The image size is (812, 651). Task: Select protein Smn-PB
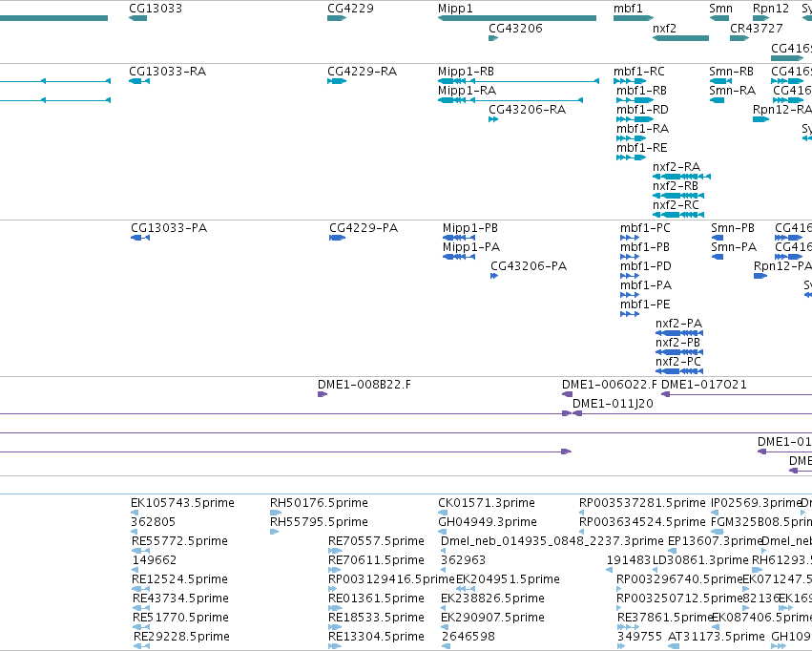(x=718, y=238)
